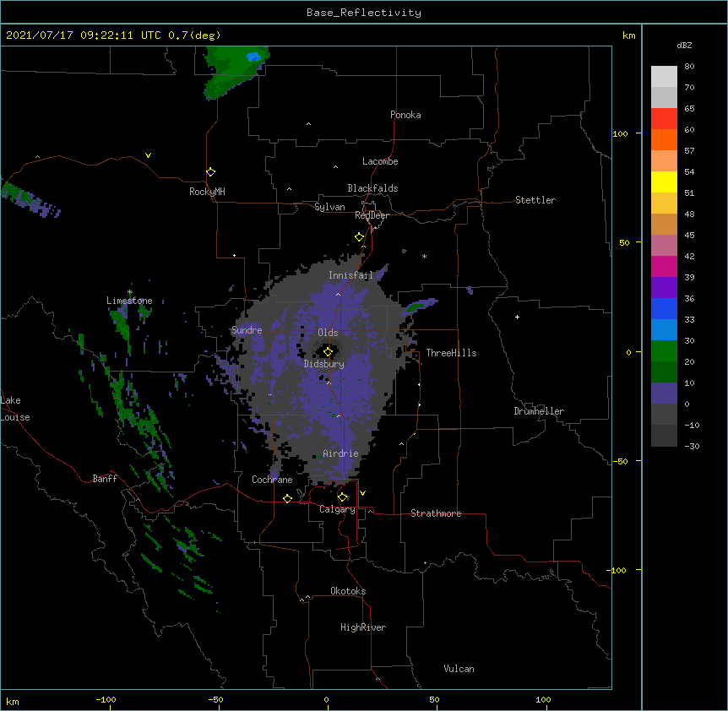The image size is (728, 711).
Task: Click the RockyMH label
Action: pyautogui.click(x=207, y=192)
